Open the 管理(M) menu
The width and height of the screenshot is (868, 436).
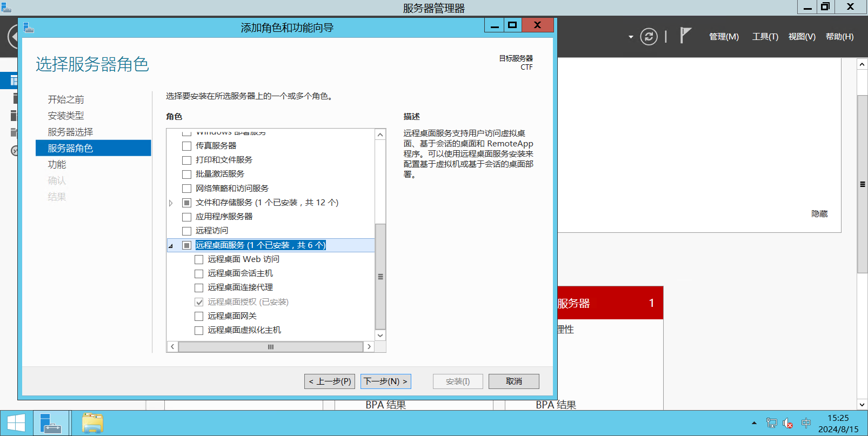click(724, 37)
